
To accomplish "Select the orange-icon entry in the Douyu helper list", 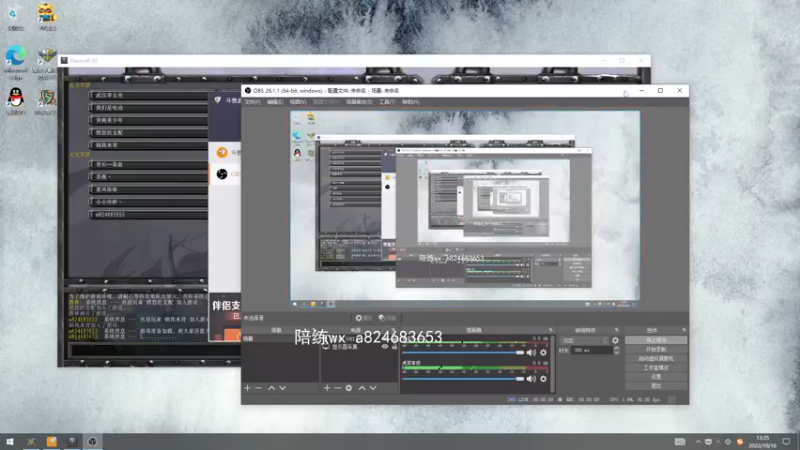I will coord(225,152).
